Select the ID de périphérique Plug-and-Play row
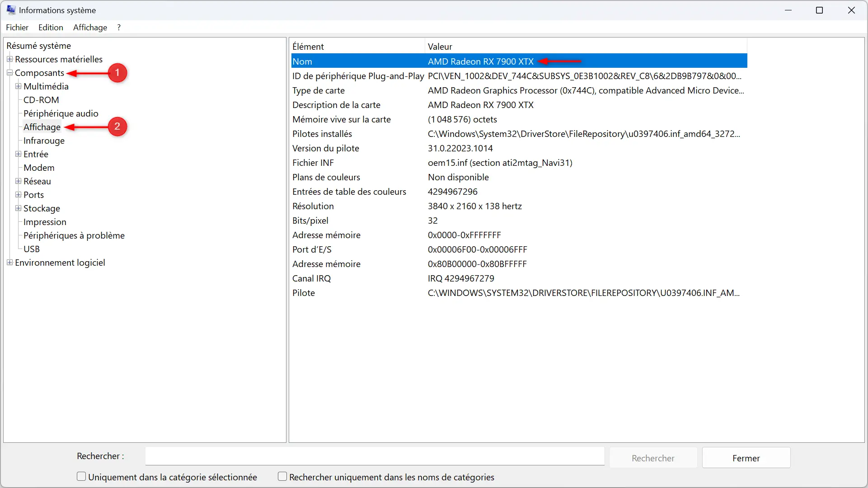The image size is (868, 488). 519,76
